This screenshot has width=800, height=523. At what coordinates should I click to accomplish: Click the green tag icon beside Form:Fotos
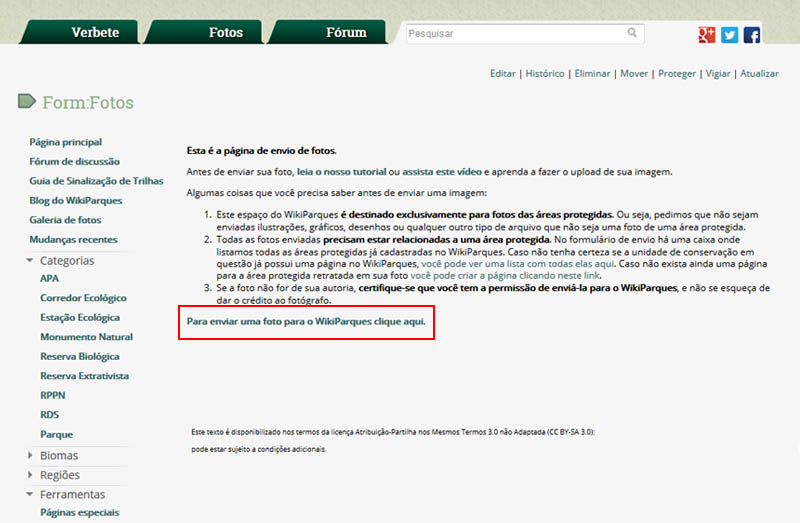[x=27, y=101]
